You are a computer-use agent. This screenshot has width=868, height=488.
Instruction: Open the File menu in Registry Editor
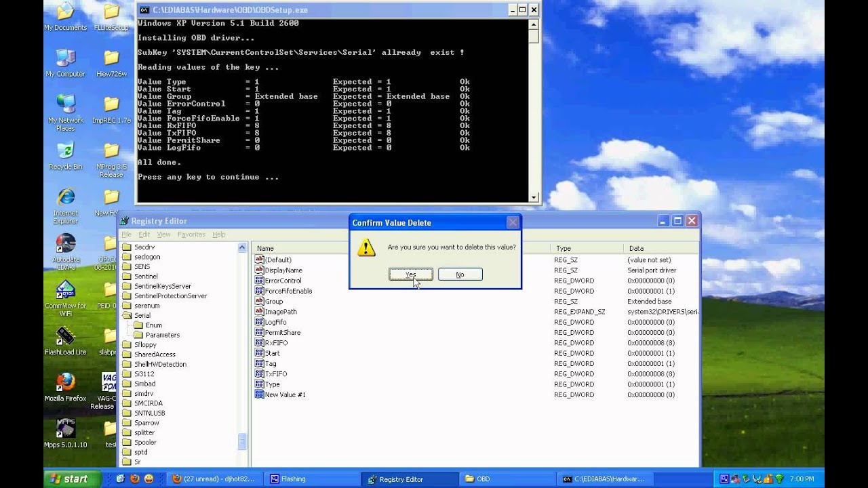pyautogui.click(x=126, y=235)
